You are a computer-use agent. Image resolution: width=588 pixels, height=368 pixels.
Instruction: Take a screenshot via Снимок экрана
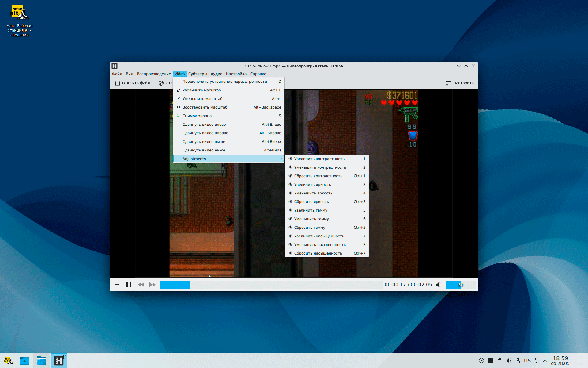pyautogui.click(x=197, y=116)
